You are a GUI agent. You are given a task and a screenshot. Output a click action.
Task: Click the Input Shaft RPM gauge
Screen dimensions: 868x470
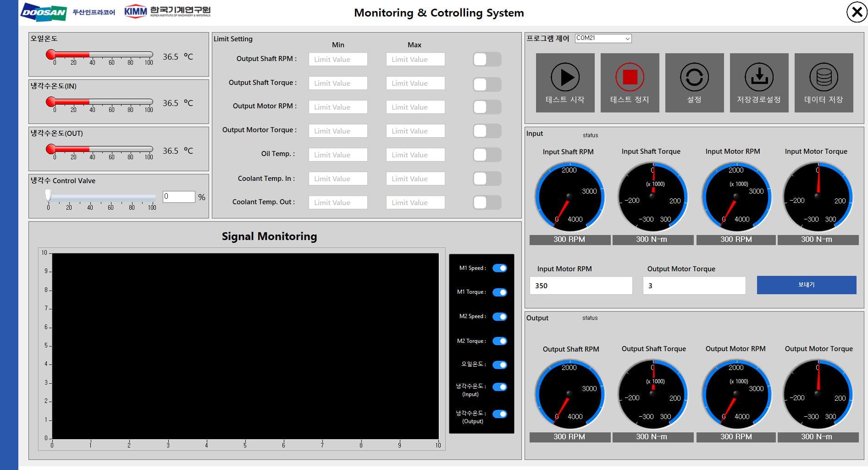coord(569,197)
